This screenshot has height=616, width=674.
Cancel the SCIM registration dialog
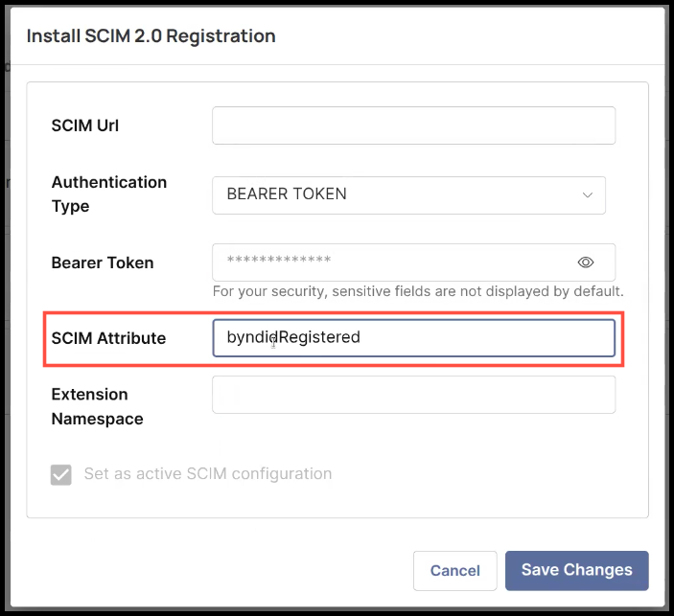click(454, 570)
